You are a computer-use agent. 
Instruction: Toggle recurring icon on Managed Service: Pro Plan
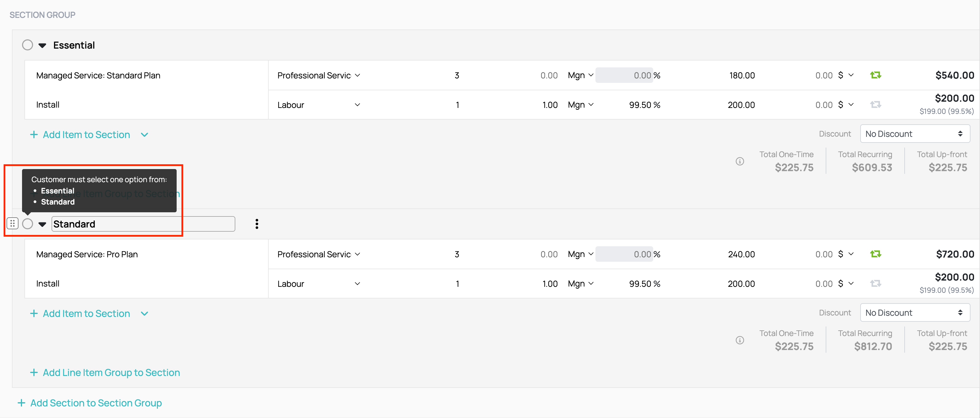pos(875,254)
